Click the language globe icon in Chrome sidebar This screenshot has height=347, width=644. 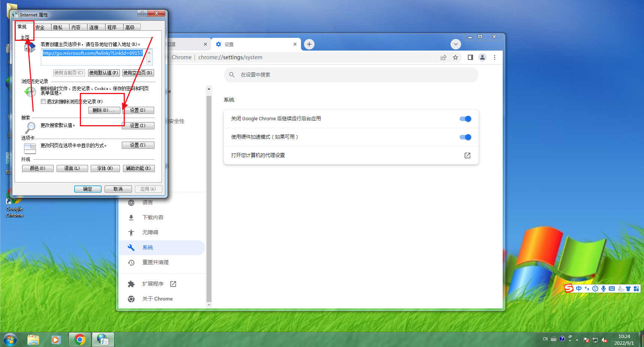point(131,203)
